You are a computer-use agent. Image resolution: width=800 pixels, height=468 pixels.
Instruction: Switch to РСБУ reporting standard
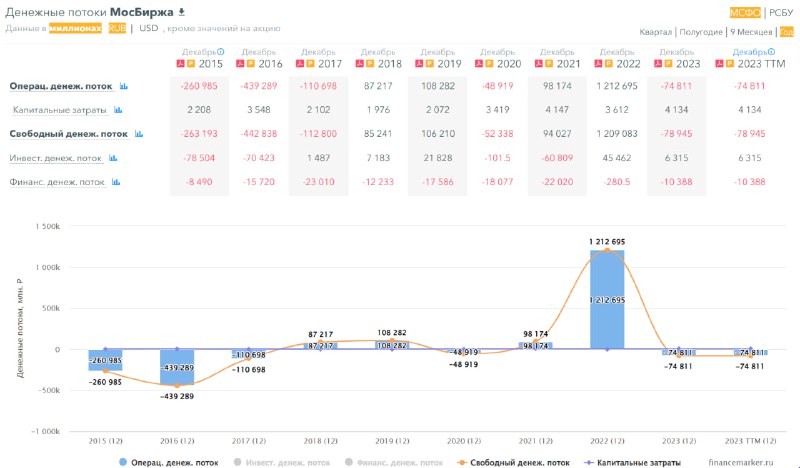[x=781, y=13]
